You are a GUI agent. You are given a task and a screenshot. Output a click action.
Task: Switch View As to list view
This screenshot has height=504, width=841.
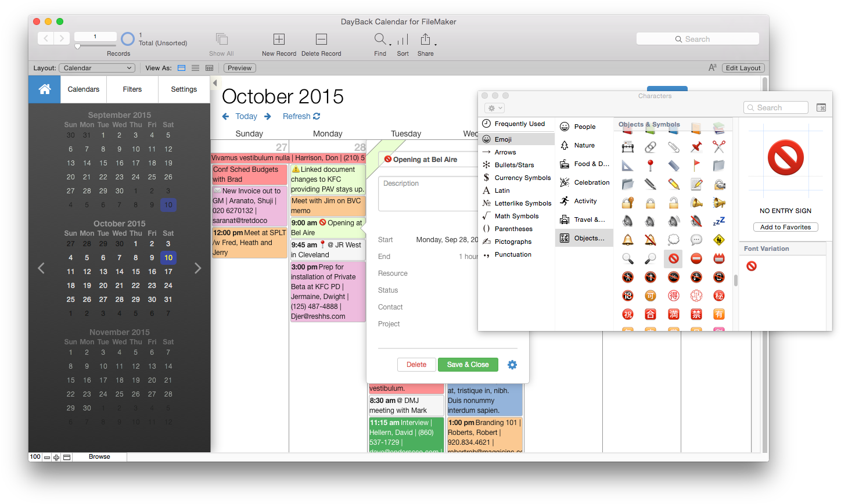[196, 68]
